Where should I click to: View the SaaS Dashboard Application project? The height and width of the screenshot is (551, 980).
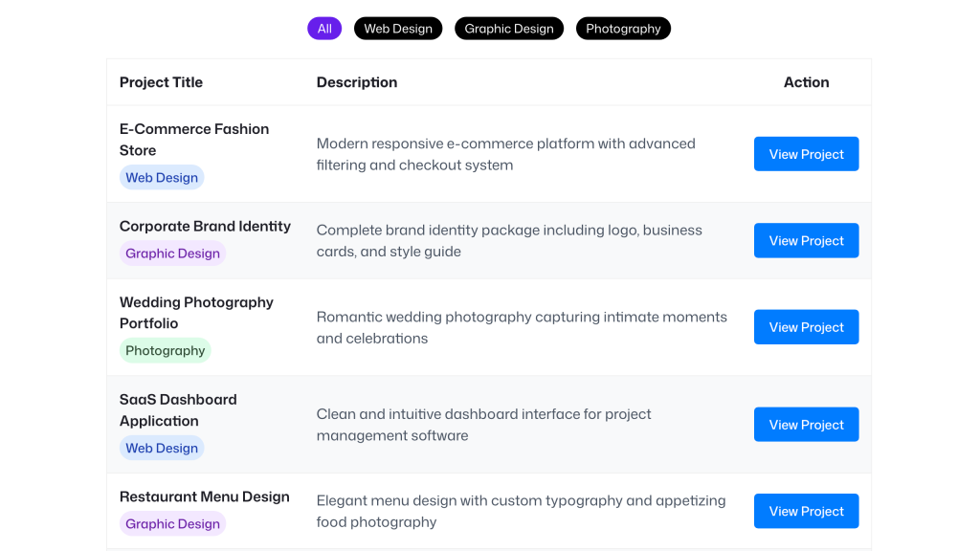point(806,424)
